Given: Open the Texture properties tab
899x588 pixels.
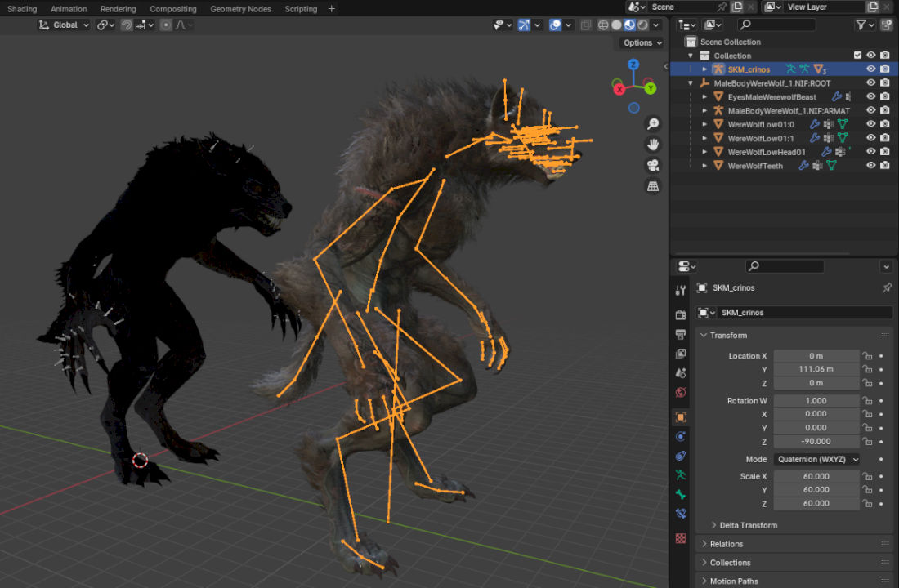Looking at the screenshot, I should click(681, 538).
